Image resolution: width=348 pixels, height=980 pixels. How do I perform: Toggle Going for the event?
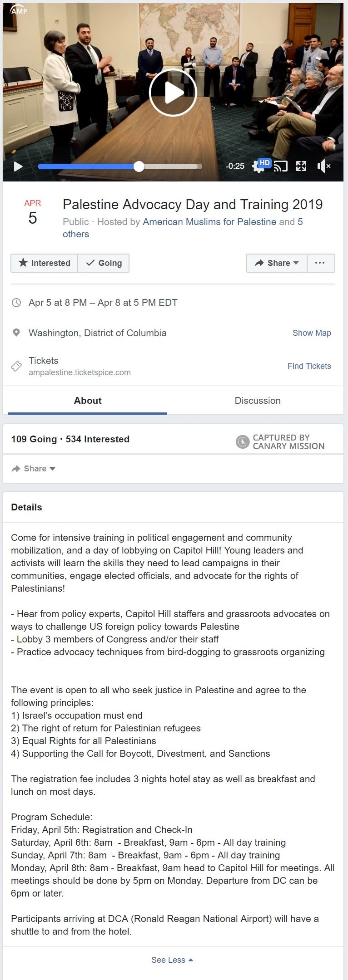pos(104,263)
